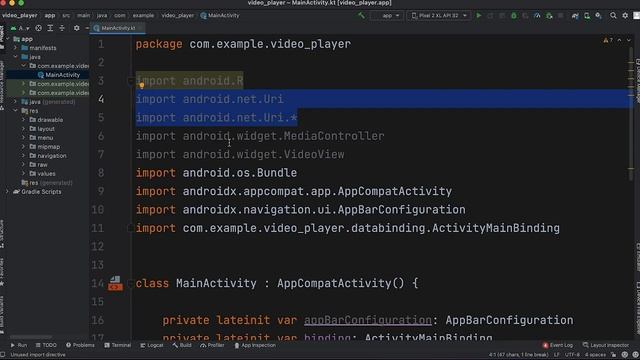Open the app run configuration dropdown
Screen dimensions: 640x360
387,16
